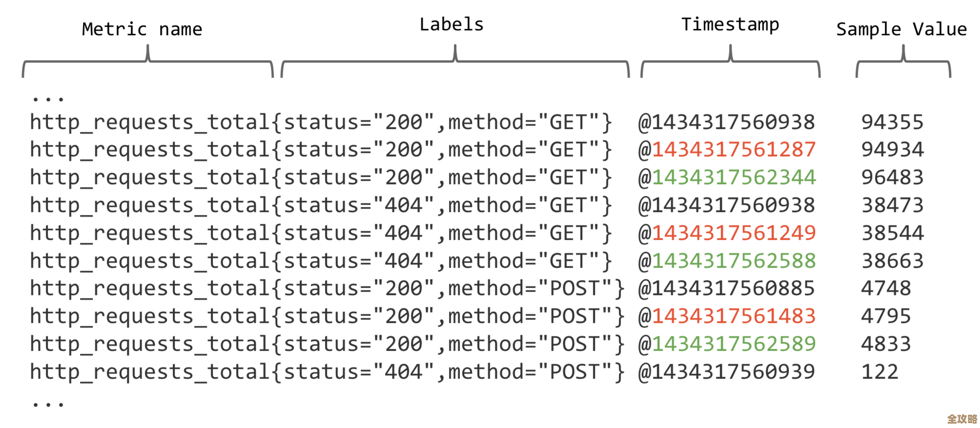Select the timestamp @1434317560939

click(x=726, y=372)
